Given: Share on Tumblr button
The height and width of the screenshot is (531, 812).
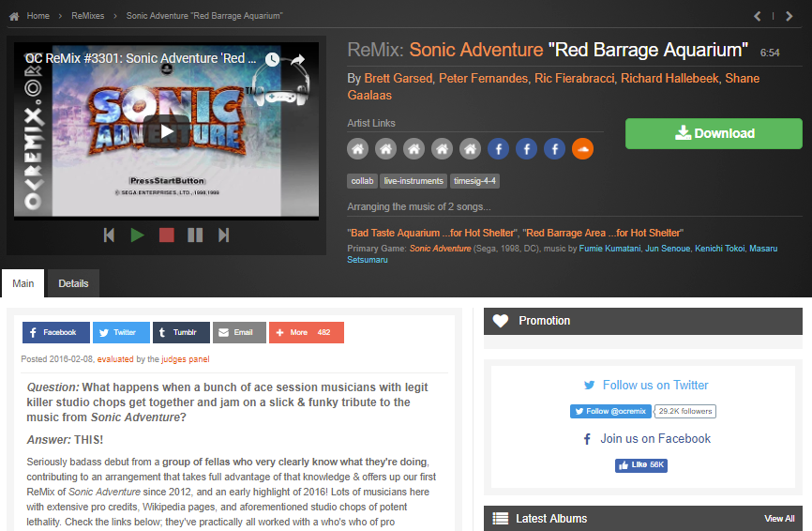Looking at the screenshot, I should [x=181, y=333].
